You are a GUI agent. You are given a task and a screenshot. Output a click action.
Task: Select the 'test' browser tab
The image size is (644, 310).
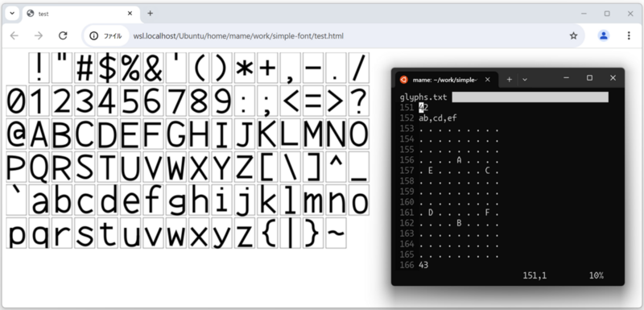(x=80, y=14)
